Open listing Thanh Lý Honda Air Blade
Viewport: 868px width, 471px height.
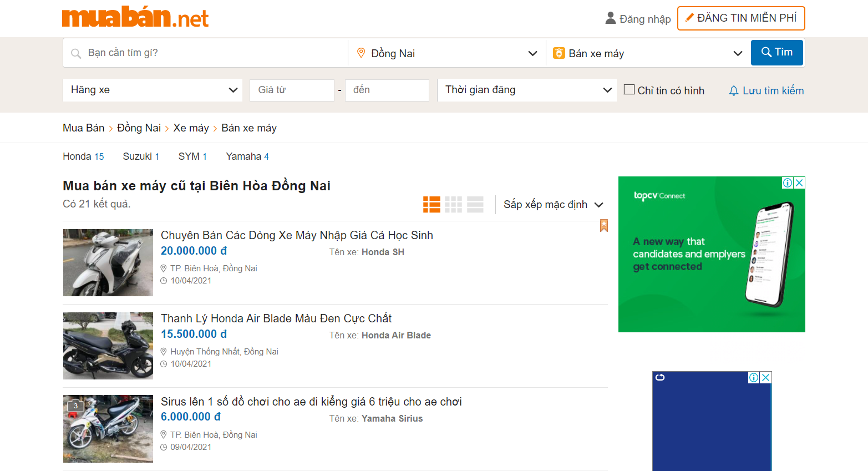276,318
